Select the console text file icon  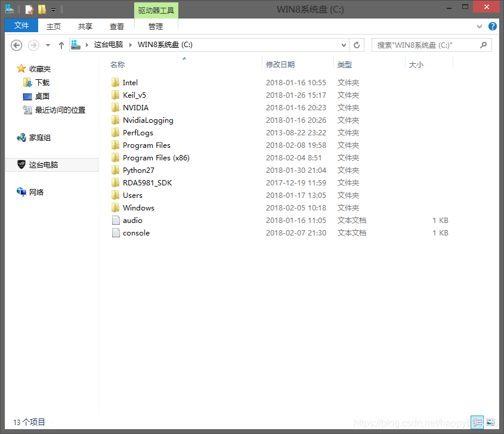click(x=116, y=233)
